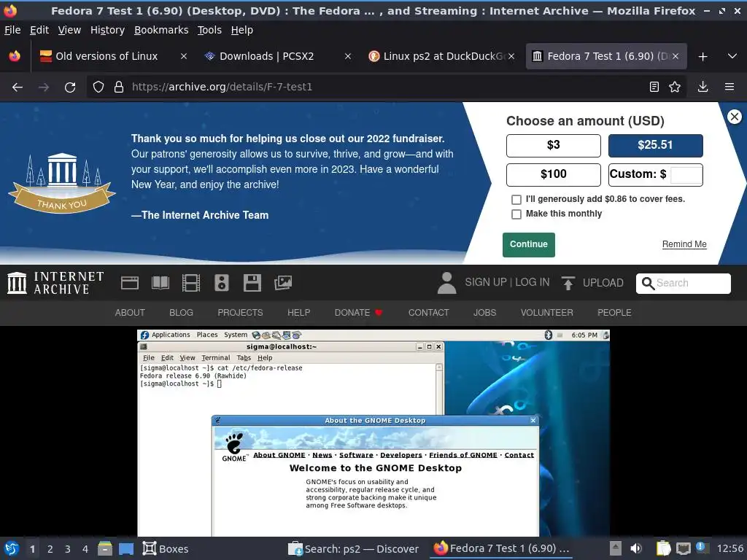The width and height of the screenshot is (747, 560).
Task: Click the taskbar clock showing 12:56
Action: pos(729,548)
